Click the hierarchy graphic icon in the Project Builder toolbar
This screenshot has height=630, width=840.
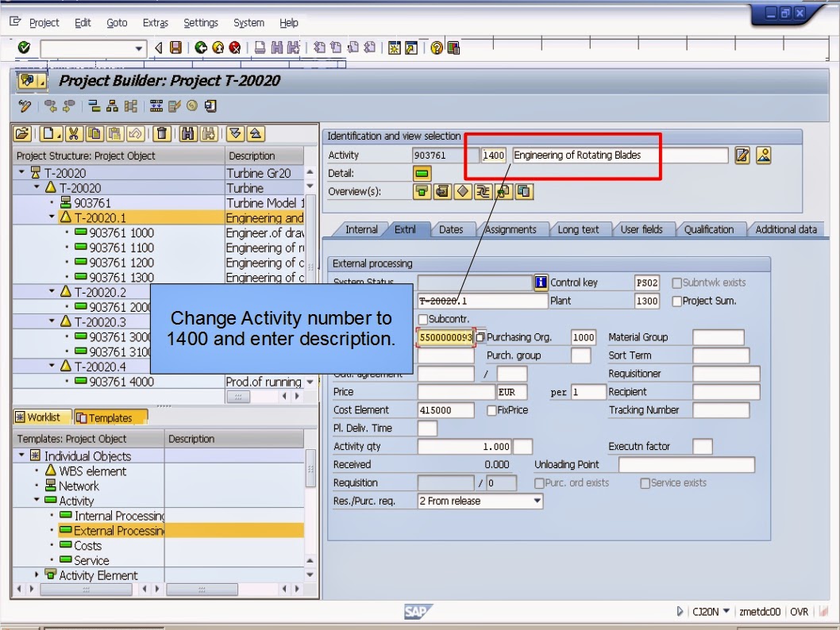(x=112, y=106)
